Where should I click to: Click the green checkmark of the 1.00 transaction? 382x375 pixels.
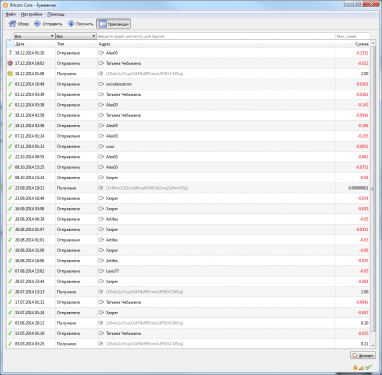coord(10,292)
